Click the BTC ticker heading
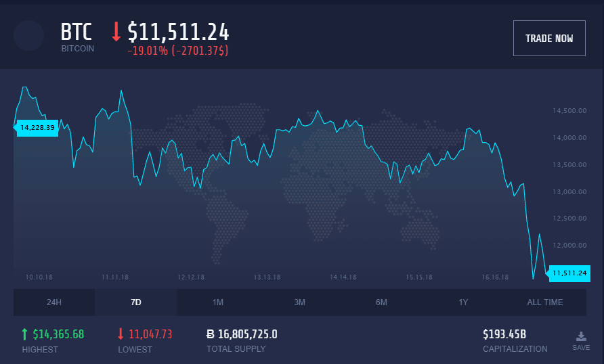Viewport: 604px width, 364px height. [x=77, y=32]
